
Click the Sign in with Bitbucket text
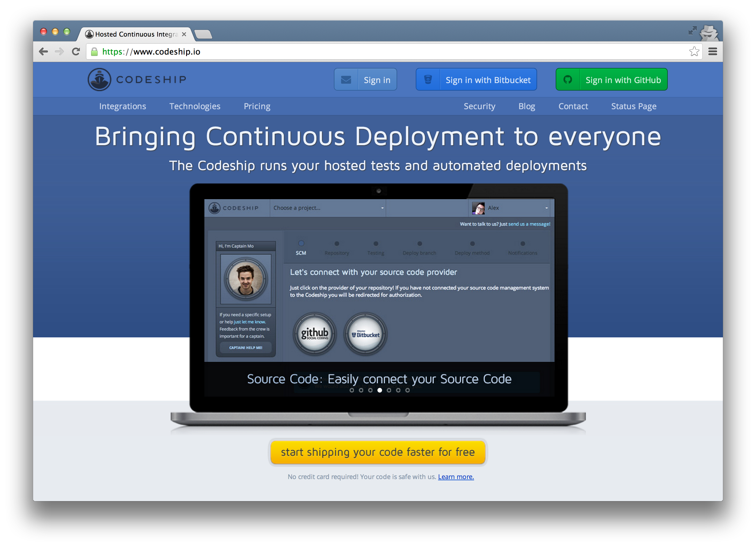pos(488,80)
